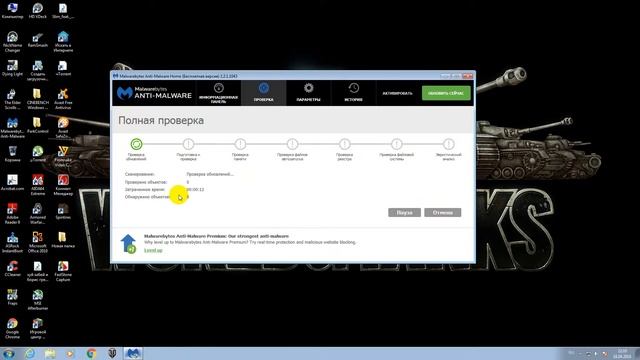The image size is (640, 360).
Task: Click the Проверка файловой системы step circle
Action: pos(396,144)
